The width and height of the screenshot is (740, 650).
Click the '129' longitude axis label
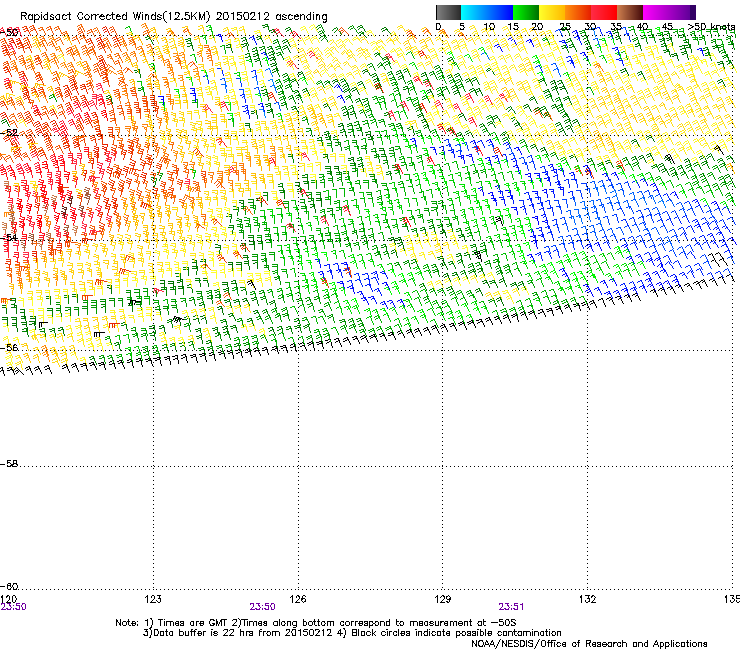tap(443, 599)
